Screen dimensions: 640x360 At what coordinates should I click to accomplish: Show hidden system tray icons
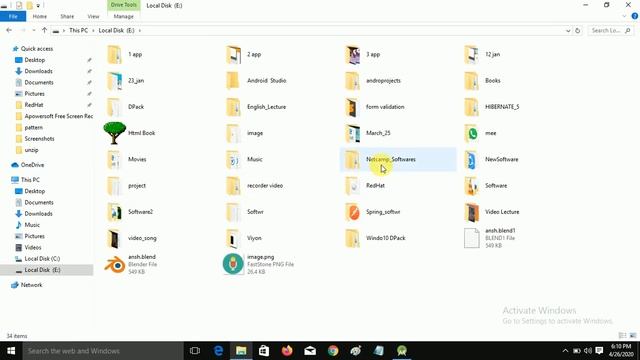(x=565, y=351)
